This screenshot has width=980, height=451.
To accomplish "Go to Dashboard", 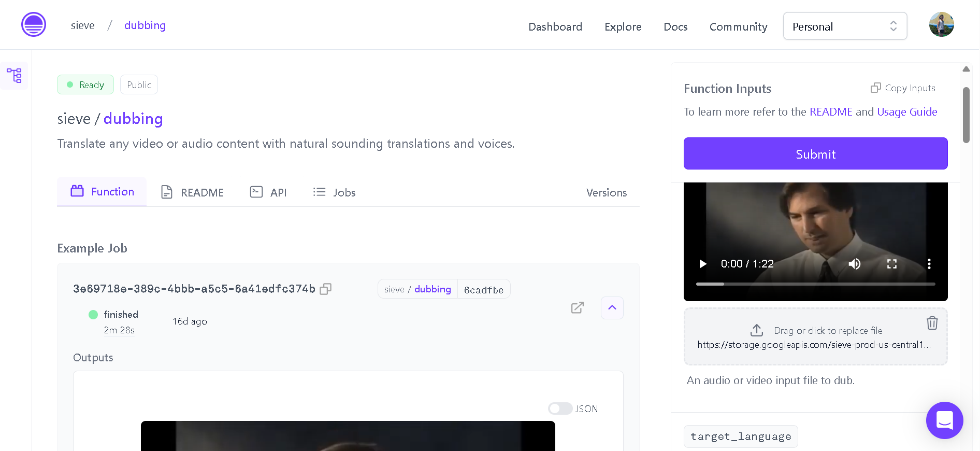I will click(x=555, y=26).
